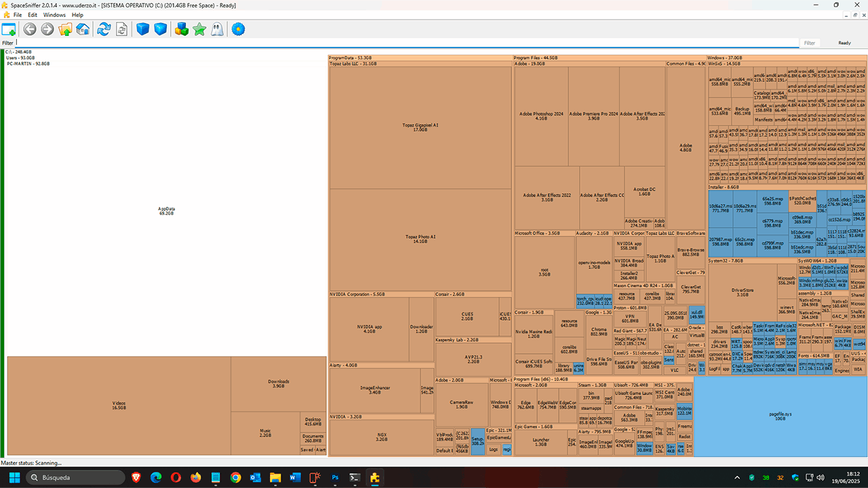Open the Windows menu

(x=54, y=15)
